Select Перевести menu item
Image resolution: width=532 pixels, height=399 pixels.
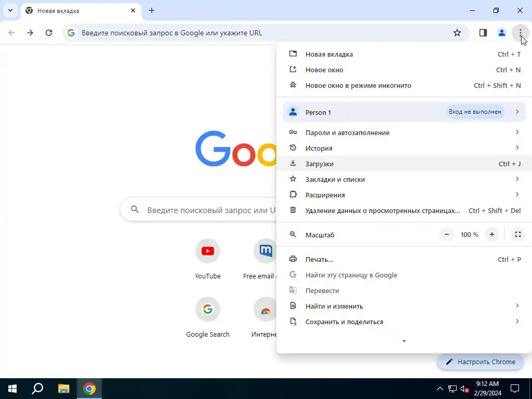tap(404, 291)
